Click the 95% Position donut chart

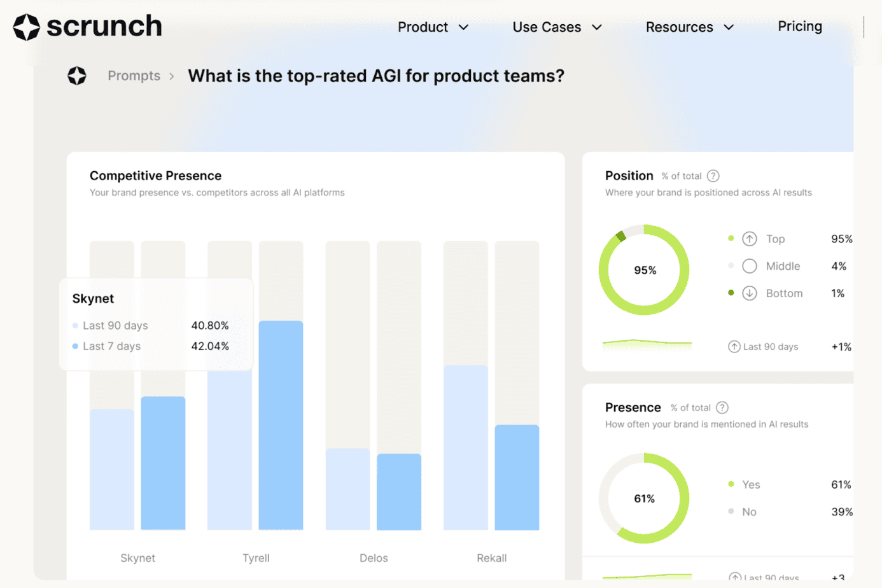pyautogui.click(x=644, y=270)
